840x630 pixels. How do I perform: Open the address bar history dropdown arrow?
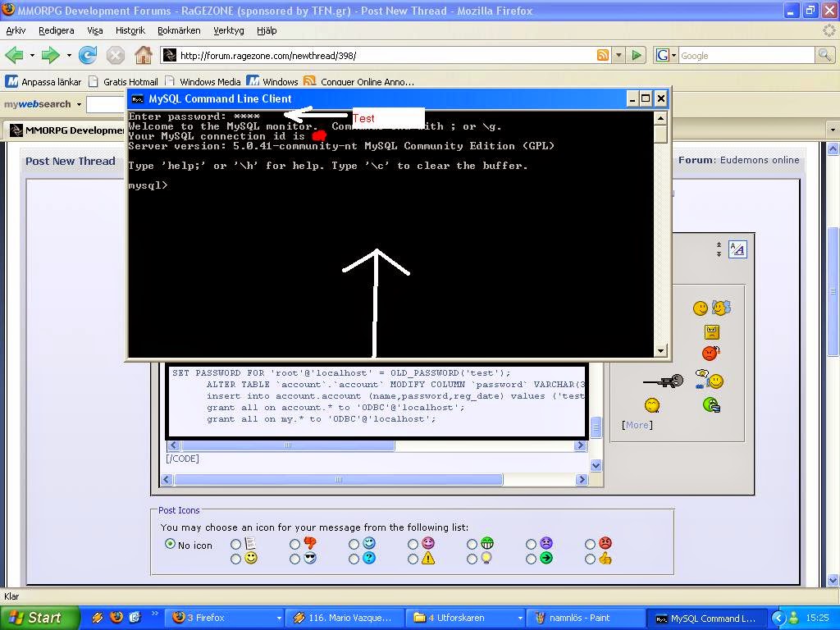coord(619,55)
